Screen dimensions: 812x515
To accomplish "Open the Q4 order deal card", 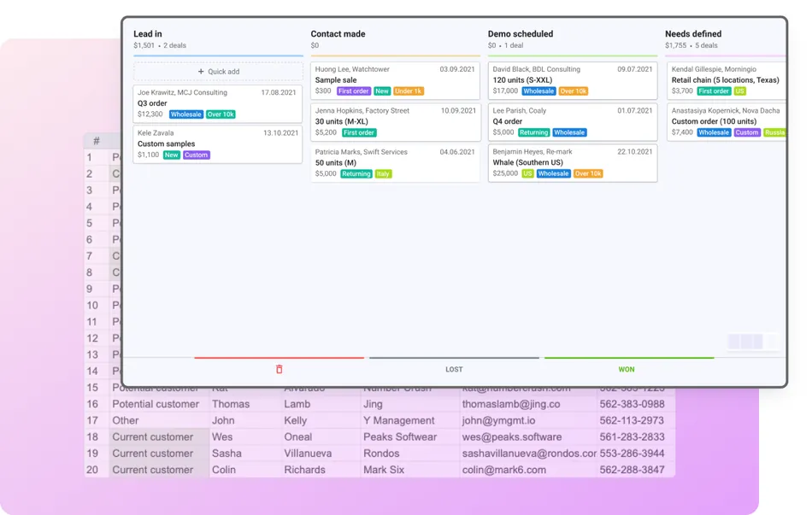I will [x=572, y=121].
